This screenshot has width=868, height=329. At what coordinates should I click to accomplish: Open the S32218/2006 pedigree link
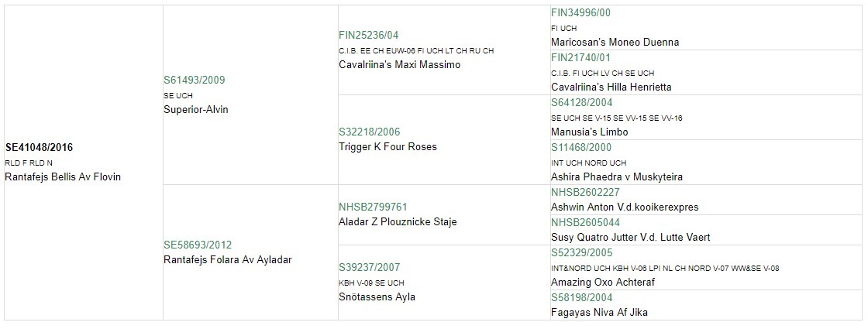click(369, 132)
